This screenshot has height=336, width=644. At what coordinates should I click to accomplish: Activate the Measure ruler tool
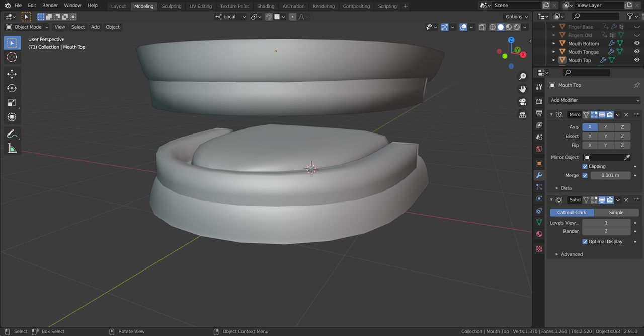pyautogui.click(x=12, y=149)
